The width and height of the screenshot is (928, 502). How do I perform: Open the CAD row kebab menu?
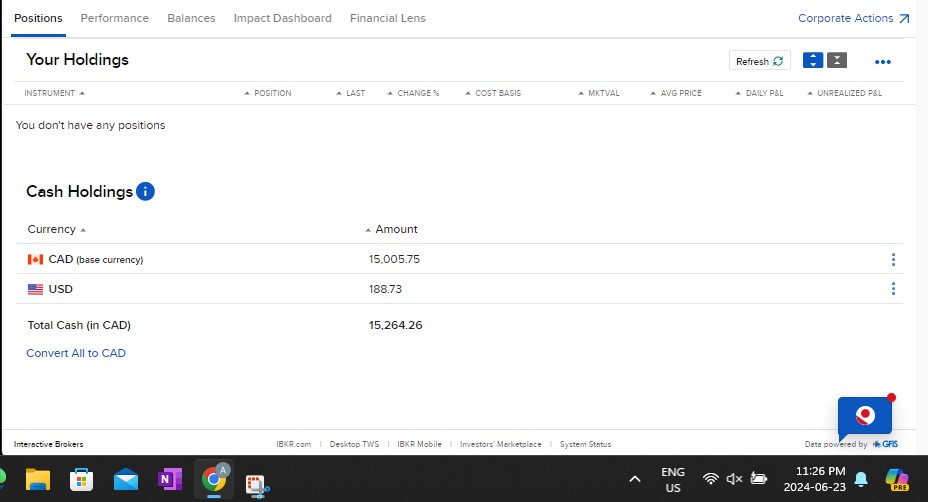893,260
